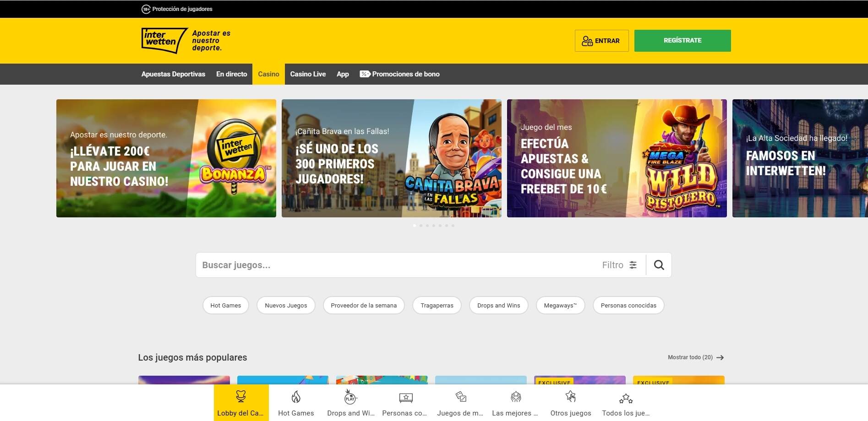The height and width of the screenshot is (421, 868).
Task: Click the filter sliders icon
Action: click(x=633, y=265)
